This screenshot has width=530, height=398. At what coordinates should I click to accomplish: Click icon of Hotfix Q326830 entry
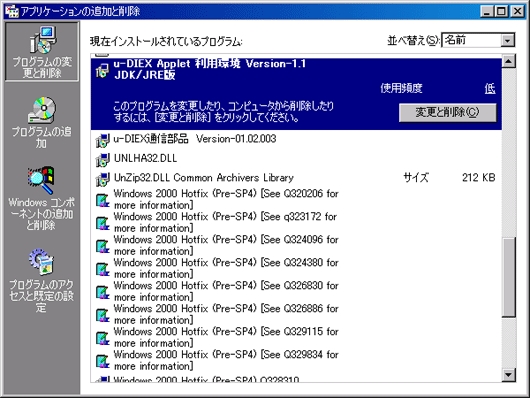[103, 292]
